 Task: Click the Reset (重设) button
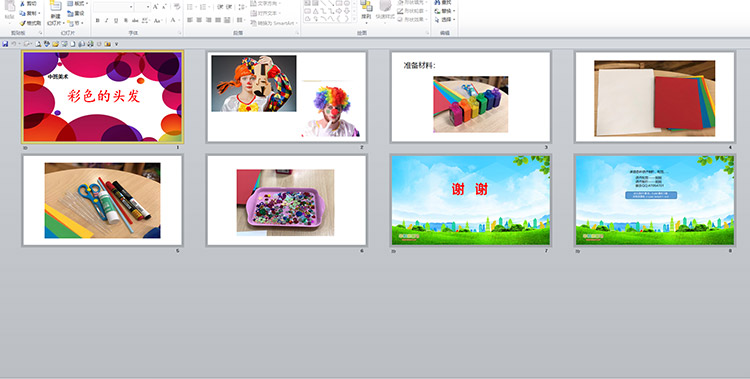76,13
